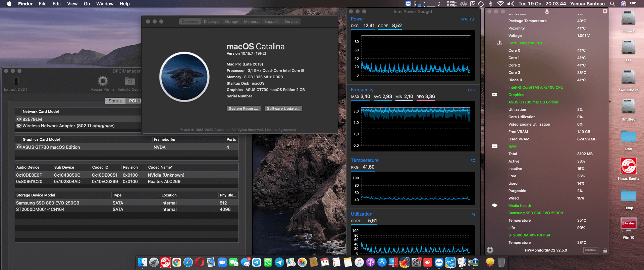
Task: Open the macOS drive on the desktop
Action: (x=628, y=18)
